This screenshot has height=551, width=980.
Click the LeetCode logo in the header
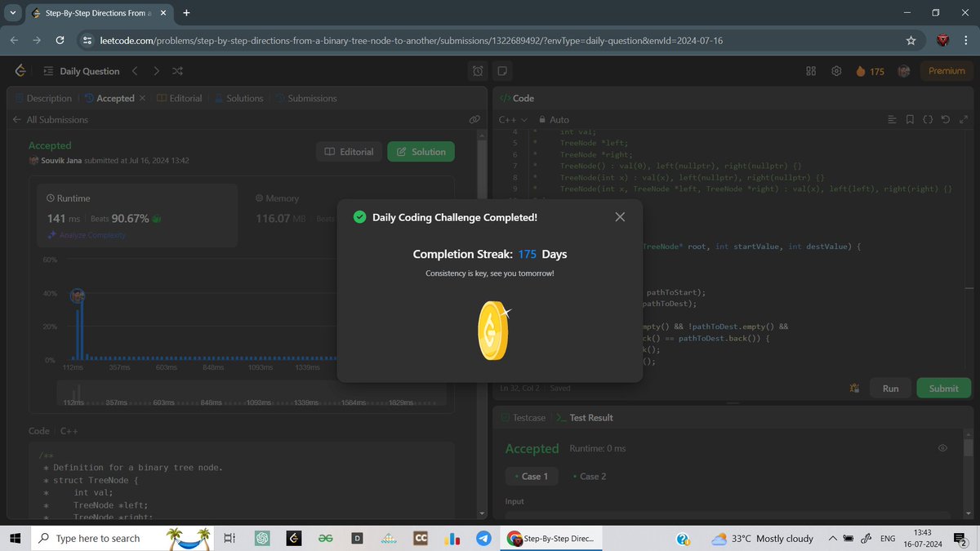point(20,71)
